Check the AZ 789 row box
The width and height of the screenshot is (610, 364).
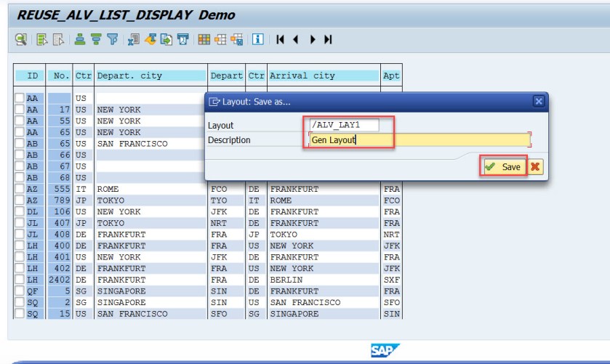(x=20, y=200)
